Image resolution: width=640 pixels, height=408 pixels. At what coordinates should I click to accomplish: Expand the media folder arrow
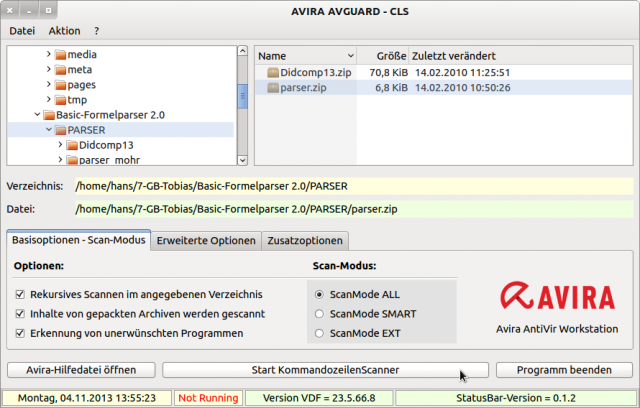(48, 54)
